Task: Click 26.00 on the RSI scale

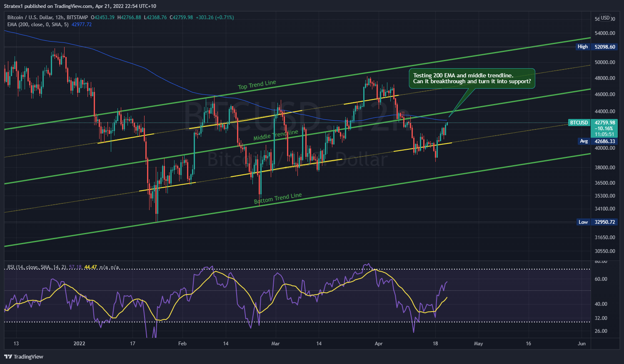Action: pos(601,331)
